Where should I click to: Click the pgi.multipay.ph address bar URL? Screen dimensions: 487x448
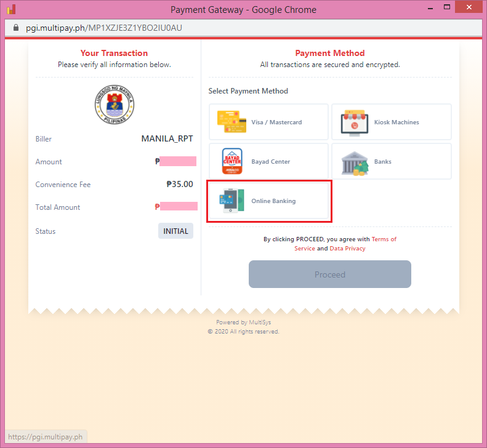pos(103,28)
